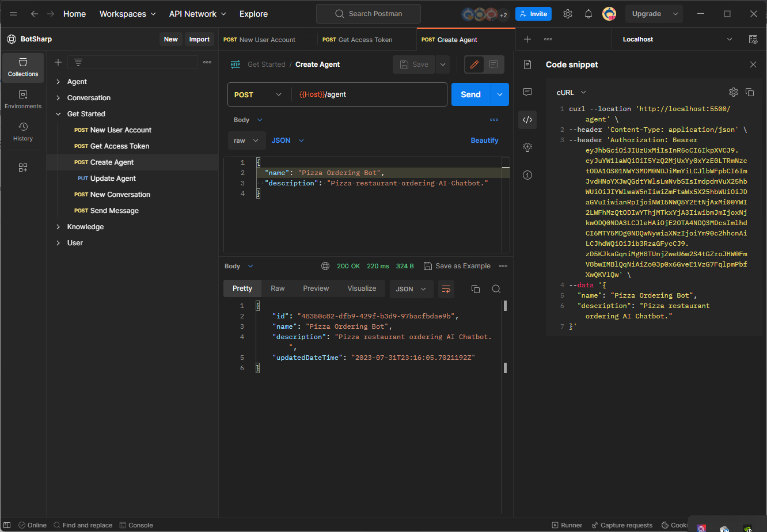Expand the Knowledge folder
The image size is (767, 532).
pyautogui.click(x=58, y=227)
